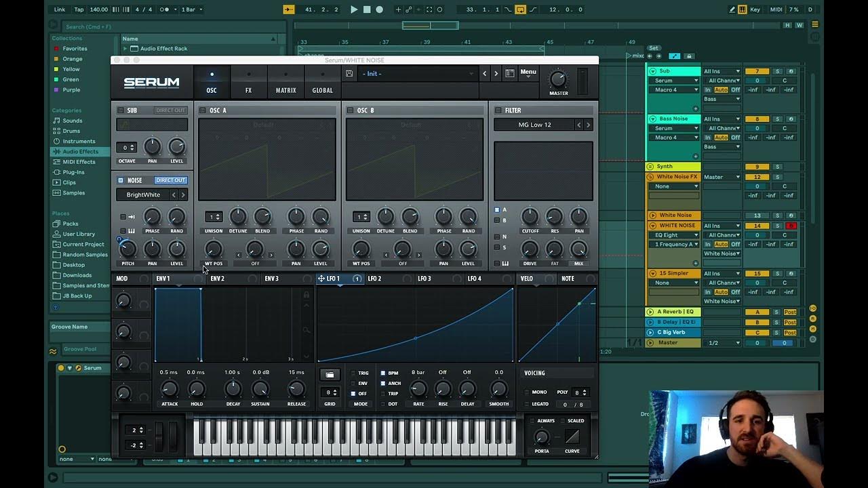The height and width of the screenshot is (488, 868).
Task: Toggle the MIDI map mode button
Action: point(775,9)
